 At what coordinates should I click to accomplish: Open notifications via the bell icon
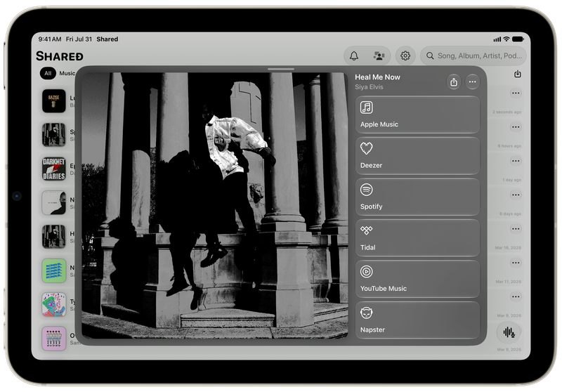point(354,56)
